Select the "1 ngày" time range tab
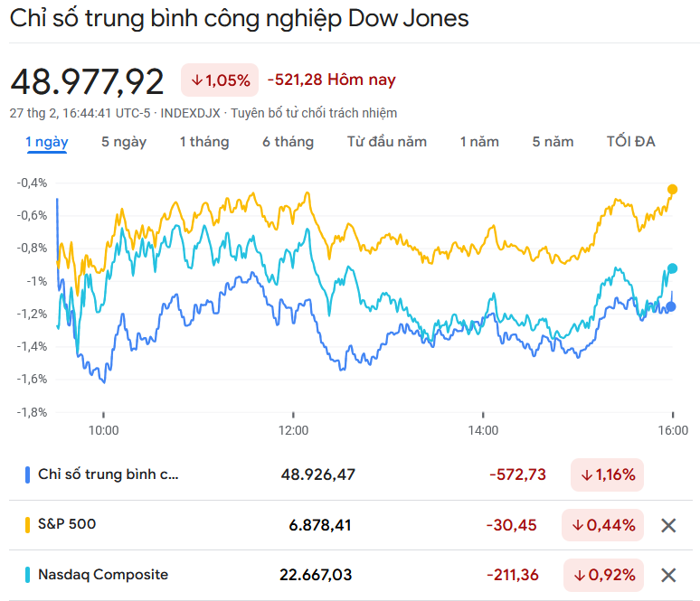Image resolution: width=700 pixels, height=601 pixels. (46, 142)
